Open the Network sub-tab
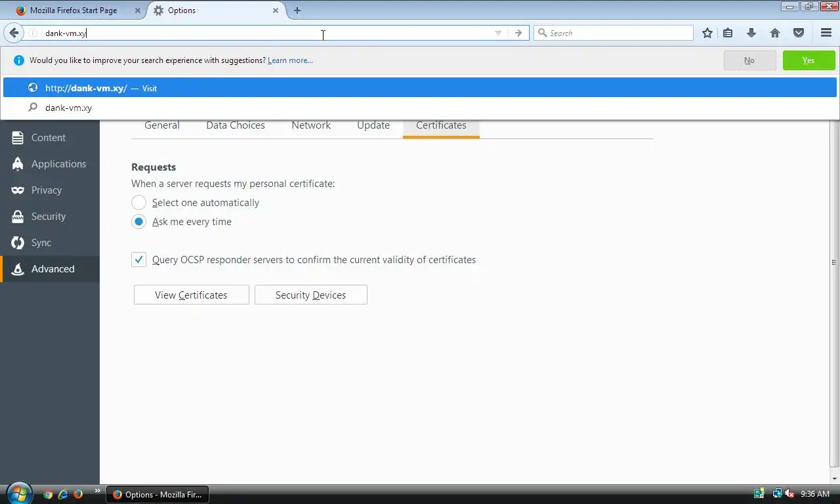The width and height of the screenshot is (840, 504). (311, 125)
